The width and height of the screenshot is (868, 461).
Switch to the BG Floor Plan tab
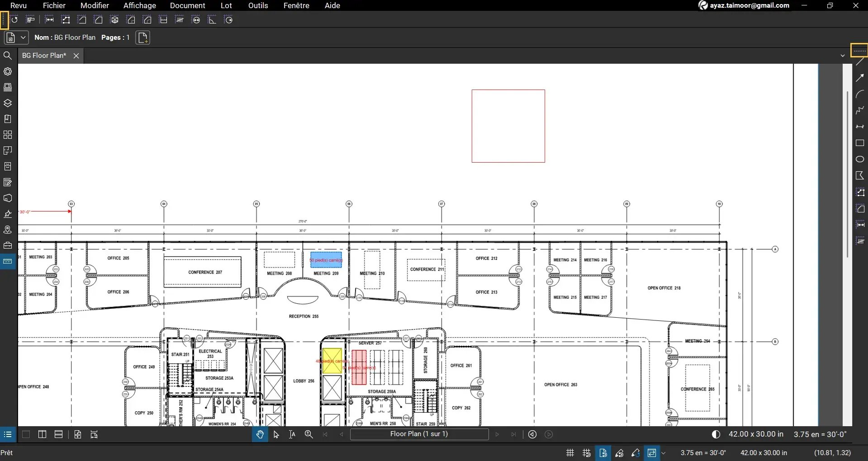43,55
